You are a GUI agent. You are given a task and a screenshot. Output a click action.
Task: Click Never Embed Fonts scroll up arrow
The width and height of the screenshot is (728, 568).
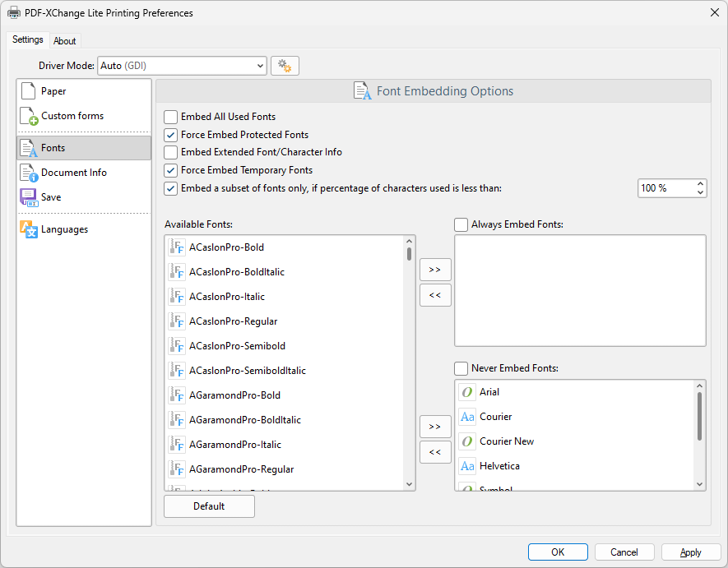tap(699, 386)
